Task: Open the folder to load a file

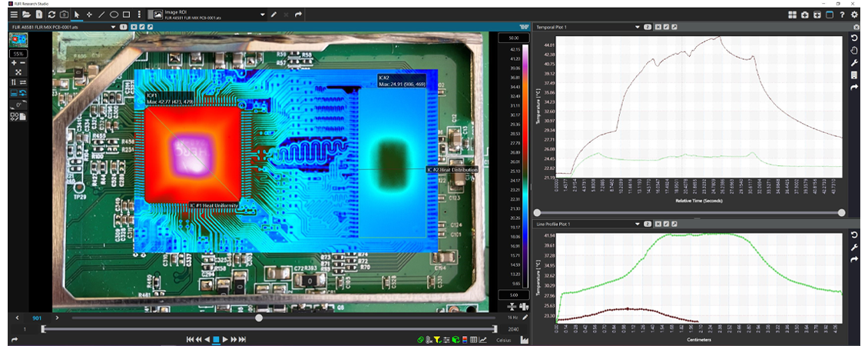Action: 26,15
